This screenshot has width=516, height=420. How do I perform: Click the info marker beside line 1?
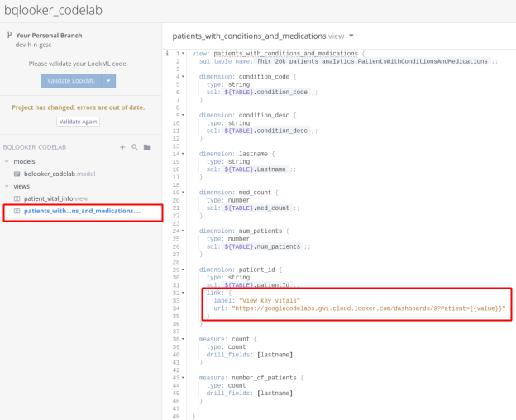(x=168, y=53)
